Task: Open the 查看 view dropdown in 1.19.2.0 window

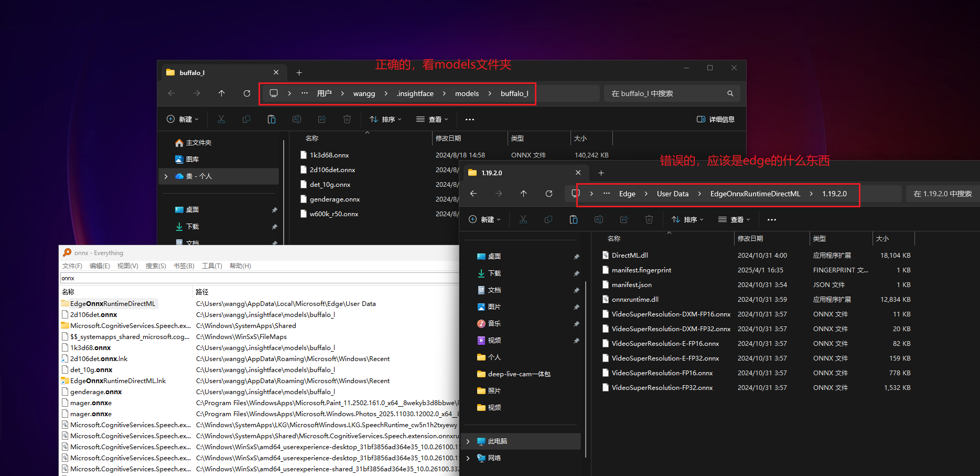Action: pos(734,219)
